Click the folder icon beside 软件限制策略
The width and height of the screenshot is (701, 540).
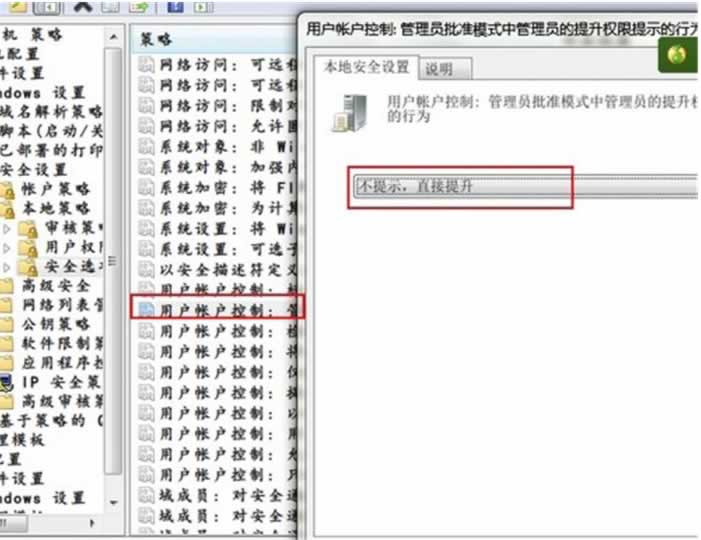[x=6, y=344]
